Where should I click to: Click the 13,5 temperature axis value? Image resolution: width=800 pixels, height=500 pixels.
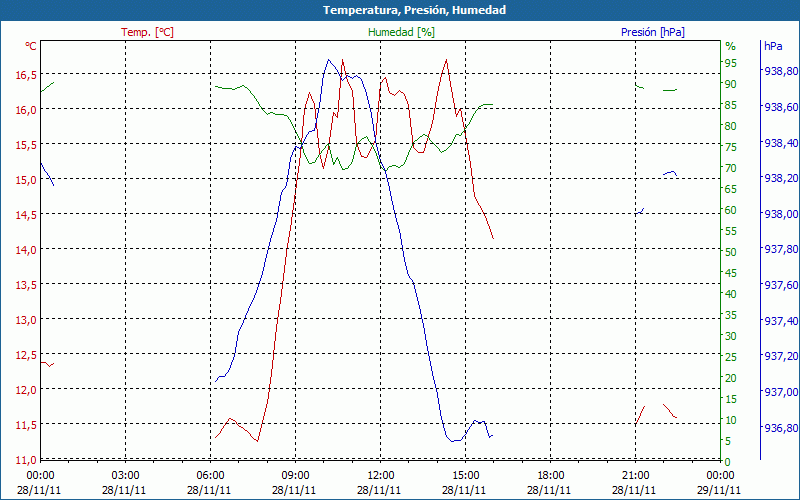[x=27, y=285]
